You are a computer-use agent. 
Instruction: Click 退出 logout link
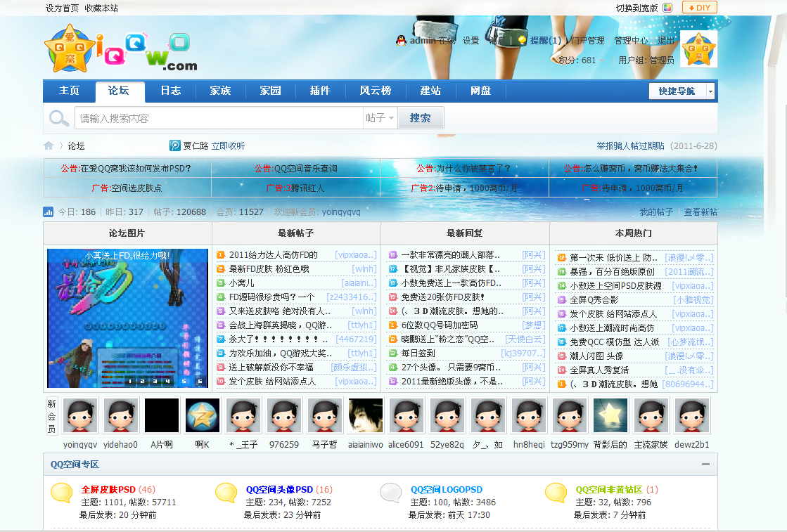point(666,41)
